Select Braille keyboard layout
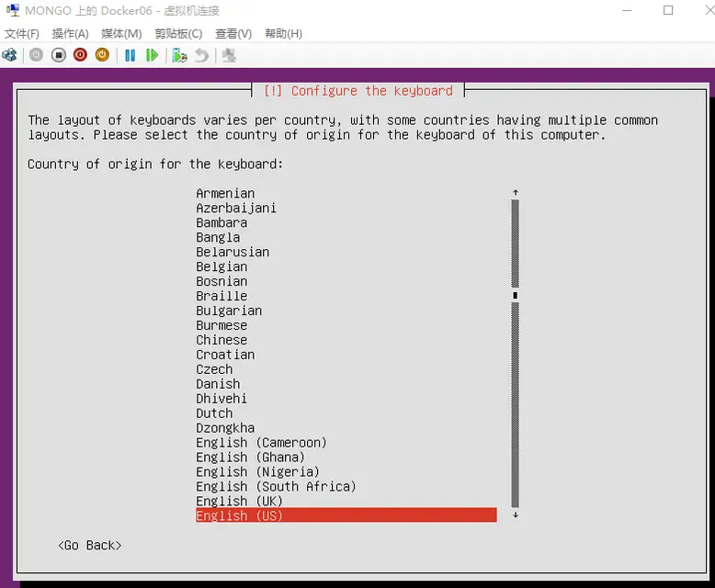This screenshot has width=715, height=588. click(x=221, y=296)
